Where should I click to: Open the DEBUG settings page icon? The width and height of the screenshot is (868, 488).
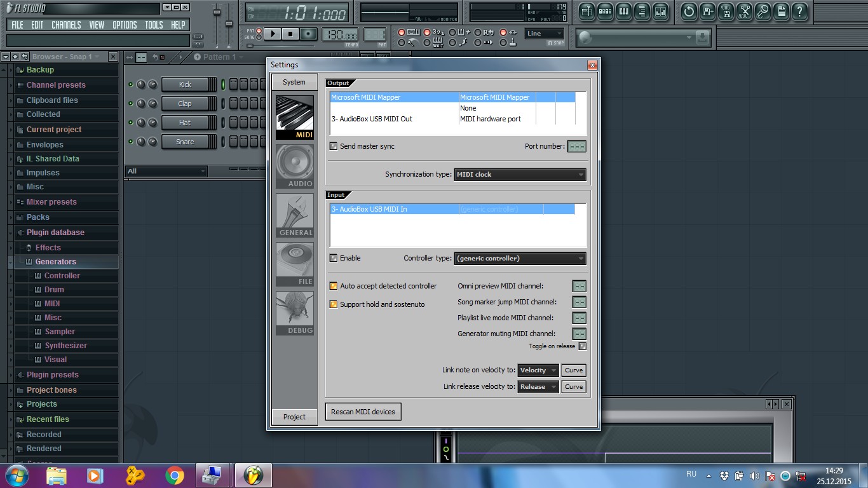[295, 313]
